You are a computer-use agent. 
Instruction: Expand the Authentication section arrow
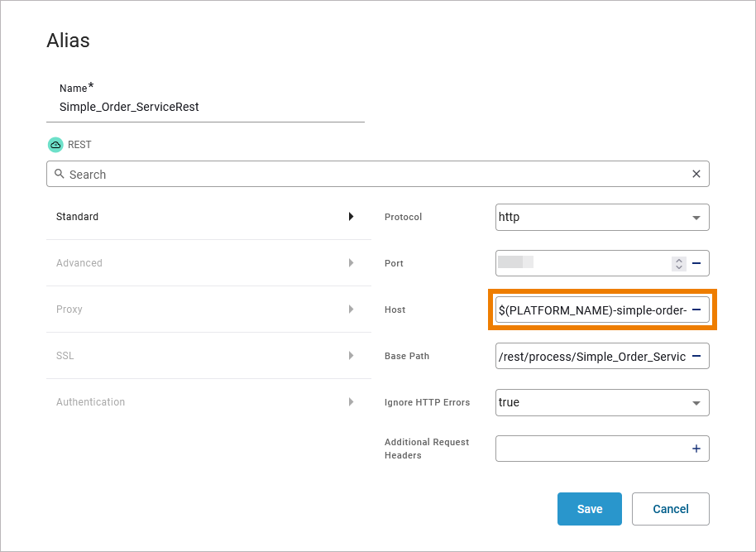click(x=351, y=401)
